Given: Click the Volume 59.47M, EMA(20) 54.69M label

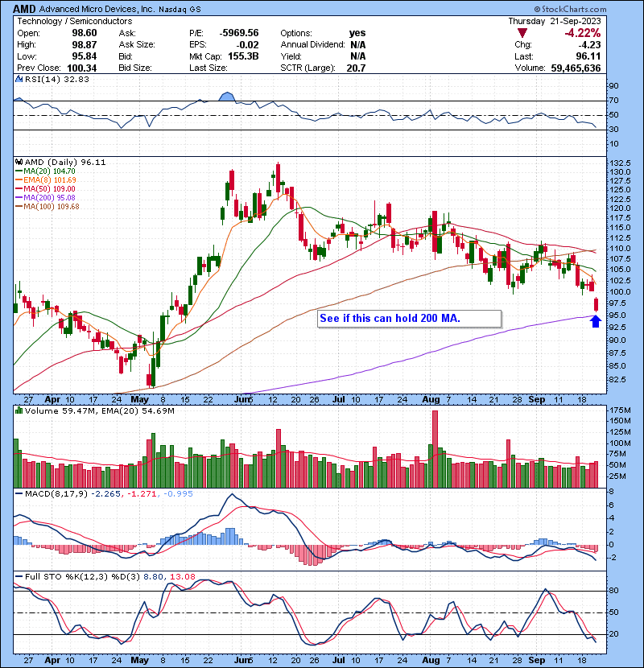Looking at the screenshot, I should coord(99,411).
